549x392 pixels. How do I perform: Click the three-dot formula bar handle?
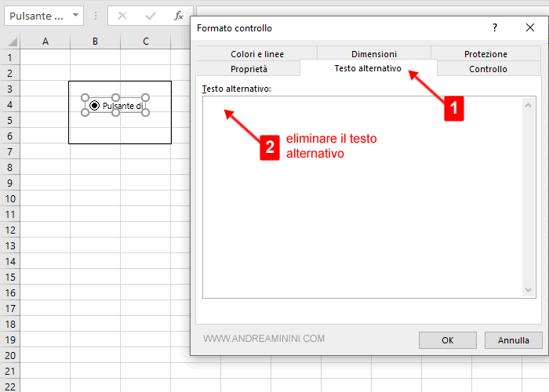coord(96,16)
